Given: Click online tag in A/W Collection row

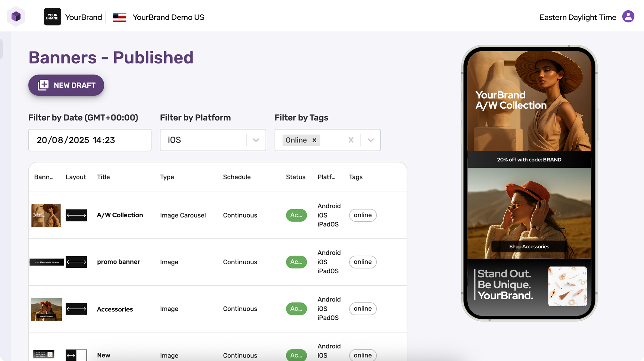Looking at the screenshot, I should [363, 215].
